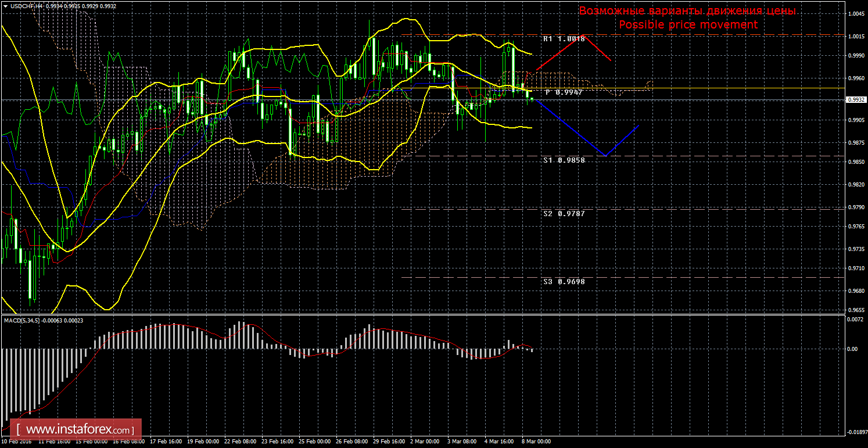The height and width of the screenshot is (448, 868).
Task: Click the 'Possible price movement' red caption
Action: (687, 25)
